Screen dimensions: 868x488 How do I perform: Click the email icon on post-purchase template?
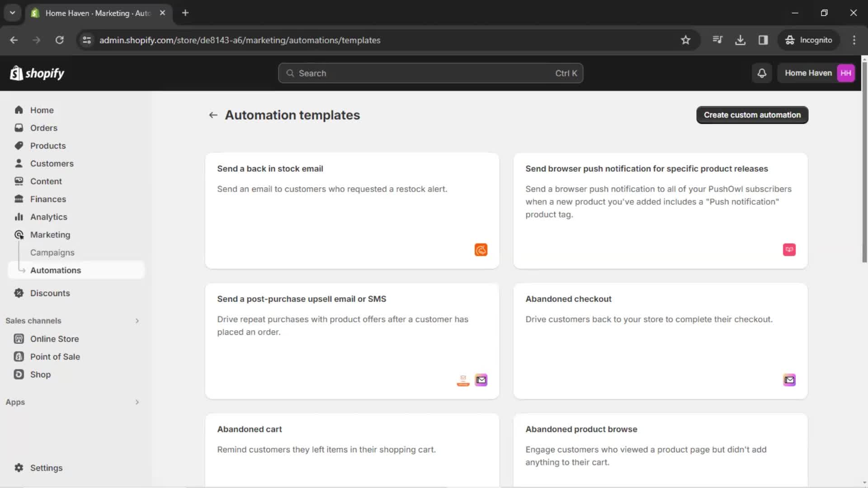click(x=481, y=380)
